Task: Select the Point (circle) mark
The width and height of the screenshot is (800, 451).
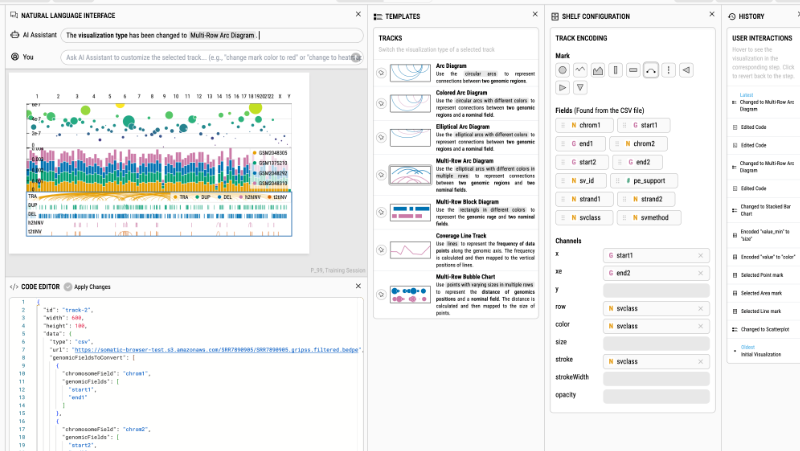Action: click(x=562, y=70)
